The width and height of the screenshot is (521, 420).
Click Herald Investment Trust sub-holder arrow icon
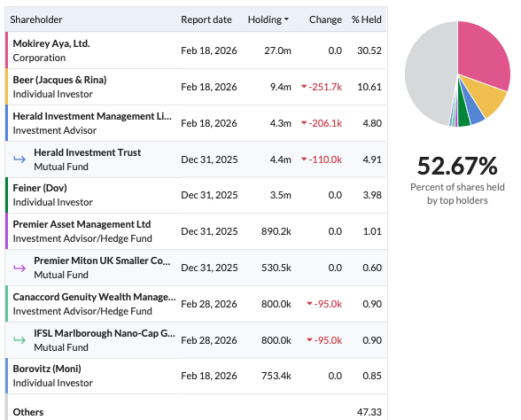(19, 159)
